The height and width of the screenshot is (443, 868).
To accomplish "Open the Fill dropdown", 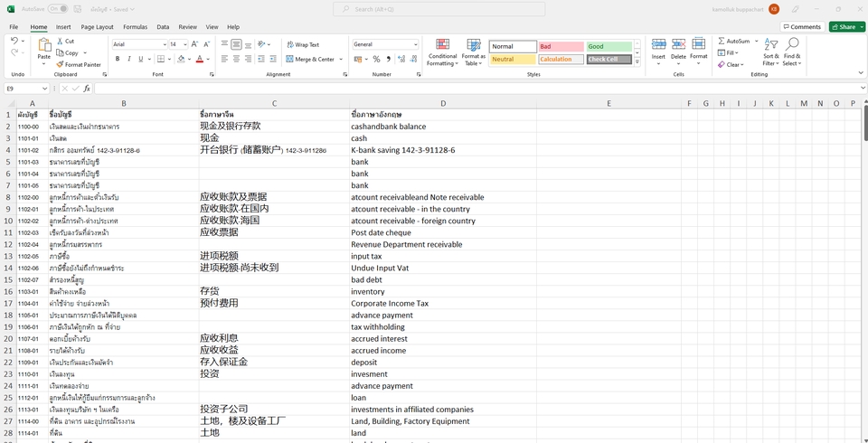I will point(728,53).
